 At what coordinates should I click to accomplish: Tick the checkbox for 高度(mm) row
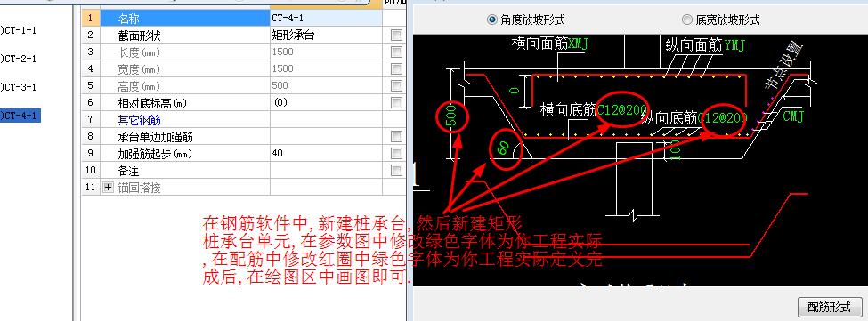coord(396,85)
